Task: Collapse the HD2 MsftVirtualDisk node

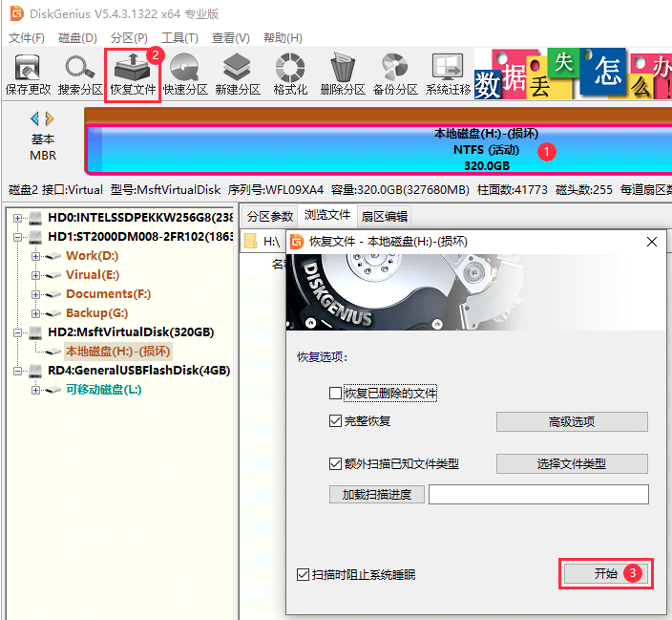Action: coord(17,332)
